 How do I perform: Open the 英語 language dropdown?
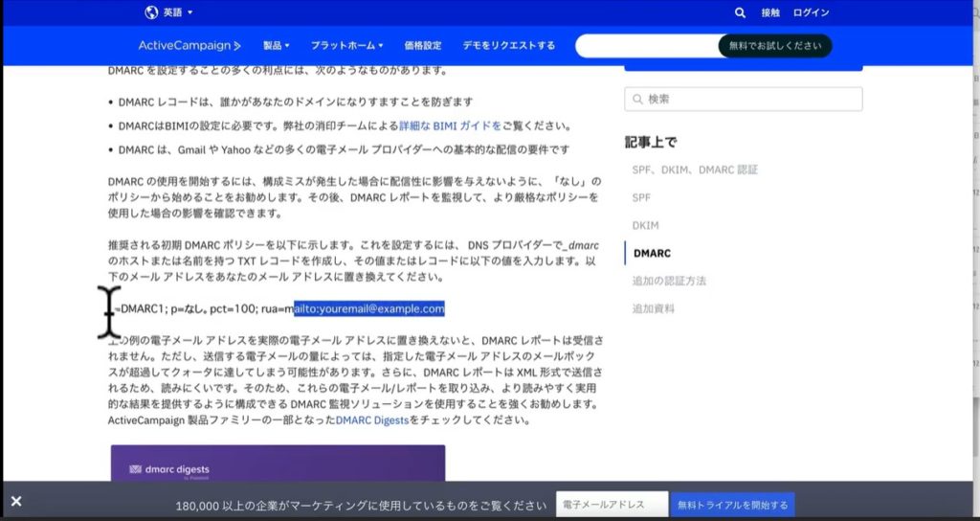click(x=178, y=12)
